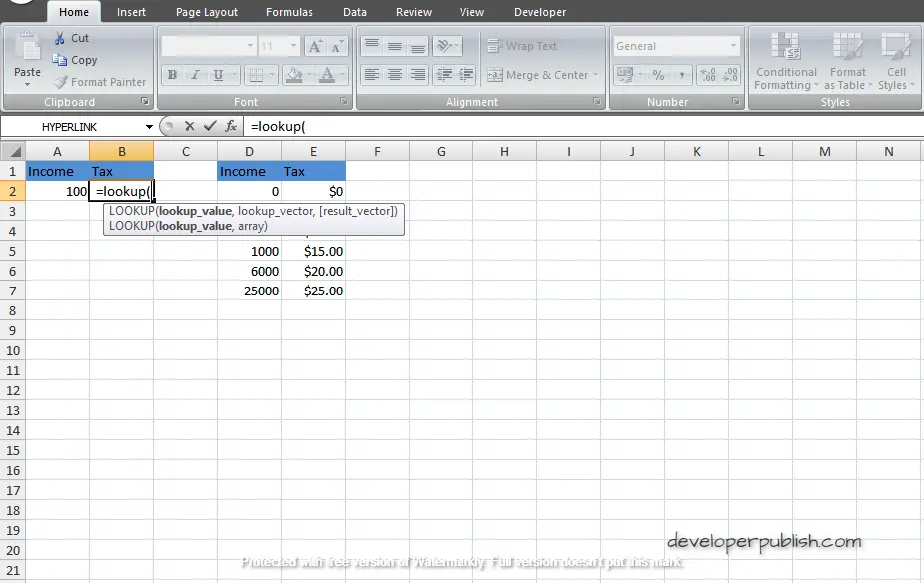Image resolution: width=924 pixels, height=583 pixels.
Task: Apply Comma Style icon
Action: pos(682,75)
